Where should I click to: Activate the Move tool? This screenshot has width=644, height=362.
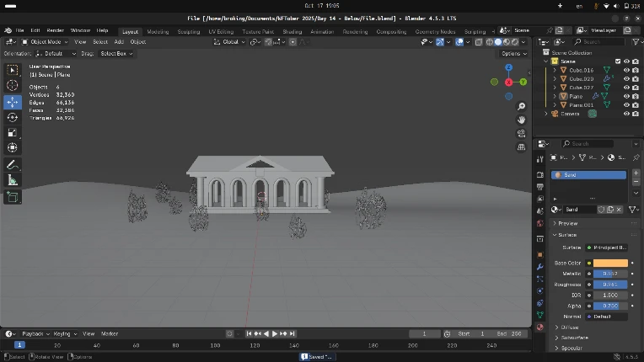point(13,102)
